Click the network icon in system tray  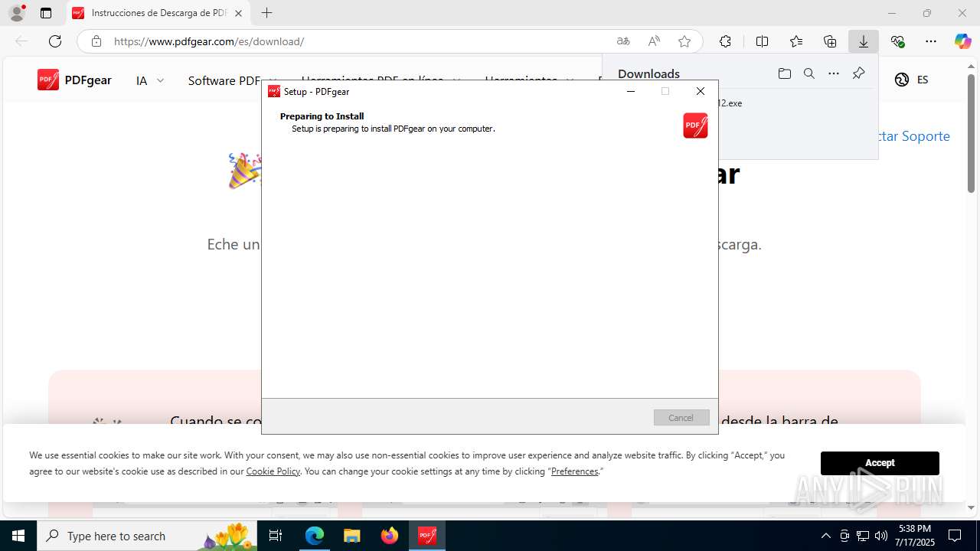[863, 536]
